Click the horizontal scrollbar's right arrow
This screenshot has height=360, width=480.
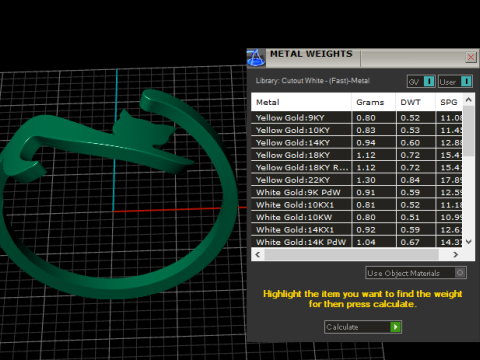455,255
